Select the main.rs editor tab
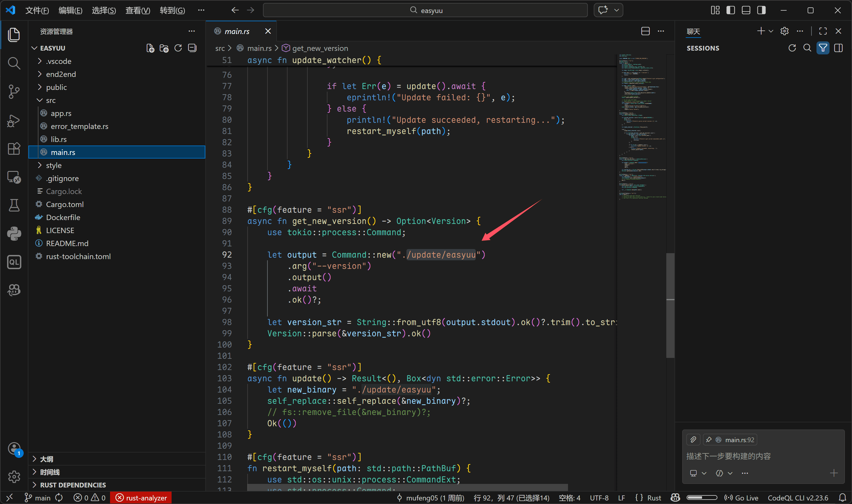Screen dimensions: 852x504 [237, 31]
